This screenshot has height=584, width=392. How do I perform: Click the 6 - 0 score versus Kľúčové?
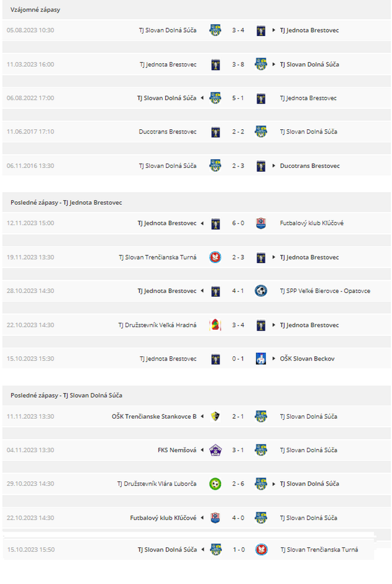pyautogui.click(x=238, y=223)
